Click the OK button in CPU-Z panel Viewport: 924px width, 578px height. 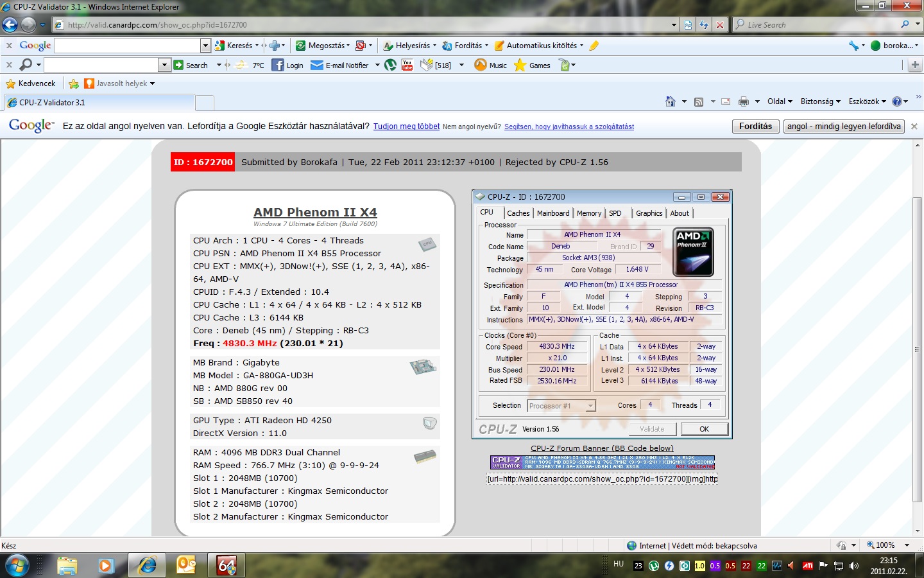pos(704,429)
